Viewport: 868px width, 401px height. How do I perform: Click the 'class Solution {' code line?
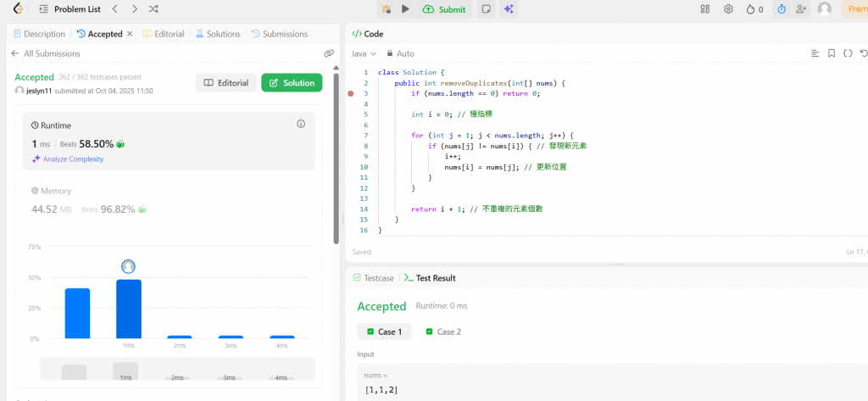tap(411, 73)
